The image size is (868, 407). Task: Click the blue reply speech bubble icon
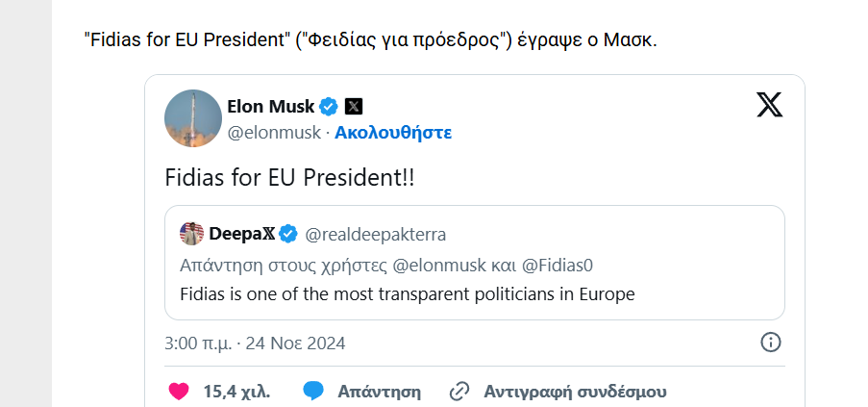312,392
